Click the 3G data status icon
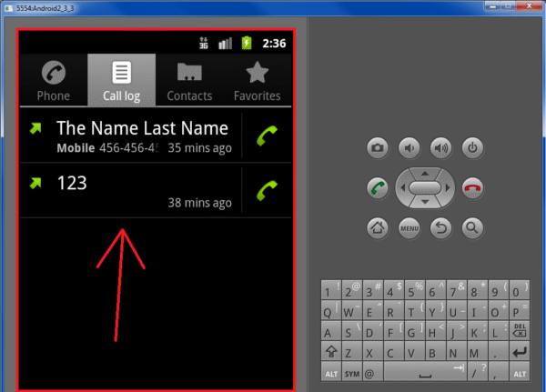 [x=204, y=43]
